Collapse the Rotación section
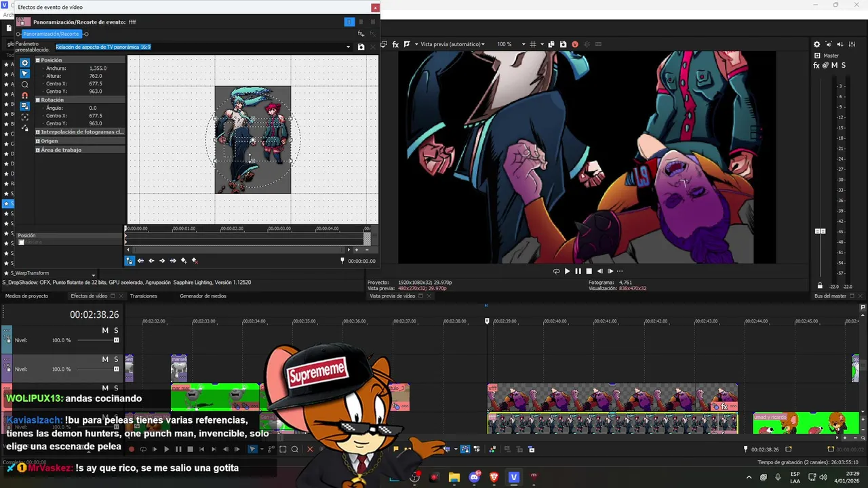This screenshot has height=488, width=868. pos(38,100)
